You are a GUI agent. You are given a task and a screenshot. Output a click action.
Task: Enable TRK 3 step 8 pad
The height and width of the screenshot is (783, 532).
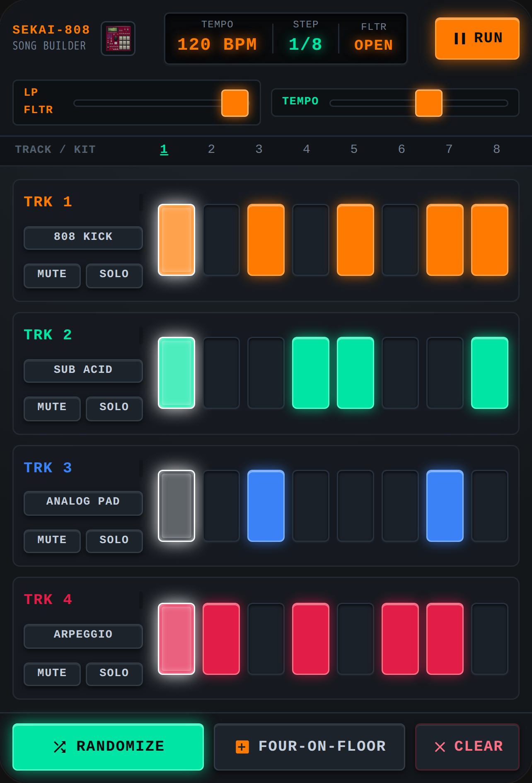tap(490, 506)
